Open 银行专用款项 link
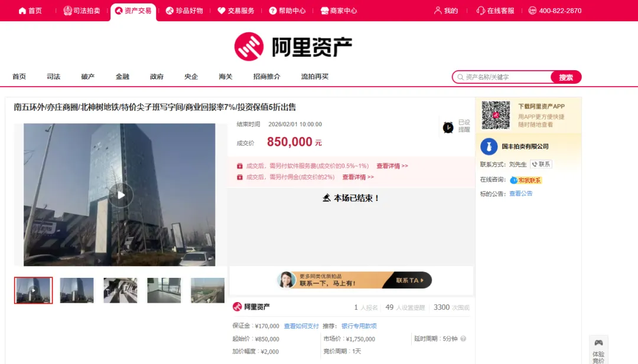The width and height of the screenshot is (638, 364). (x=359, y=326)
